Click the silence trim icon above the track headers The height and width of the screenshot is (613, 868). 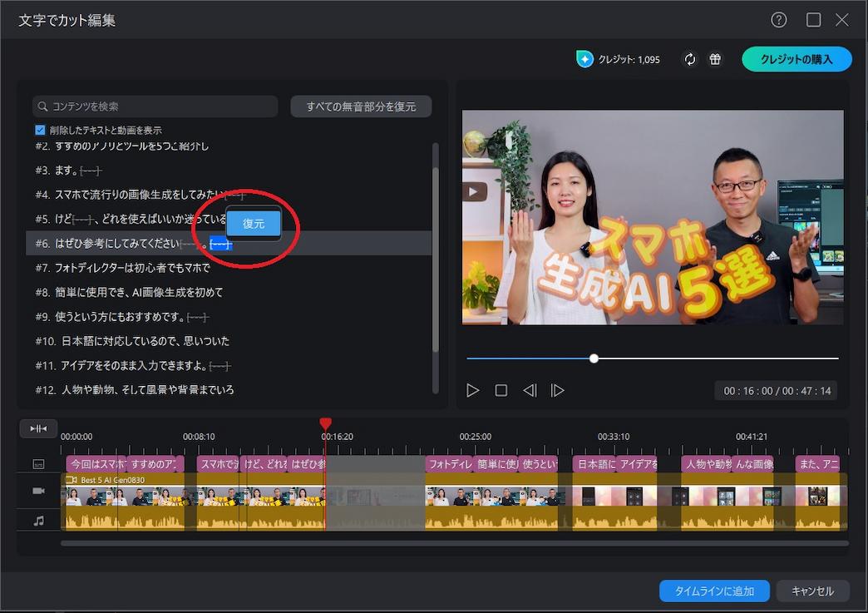coord(37,428)
